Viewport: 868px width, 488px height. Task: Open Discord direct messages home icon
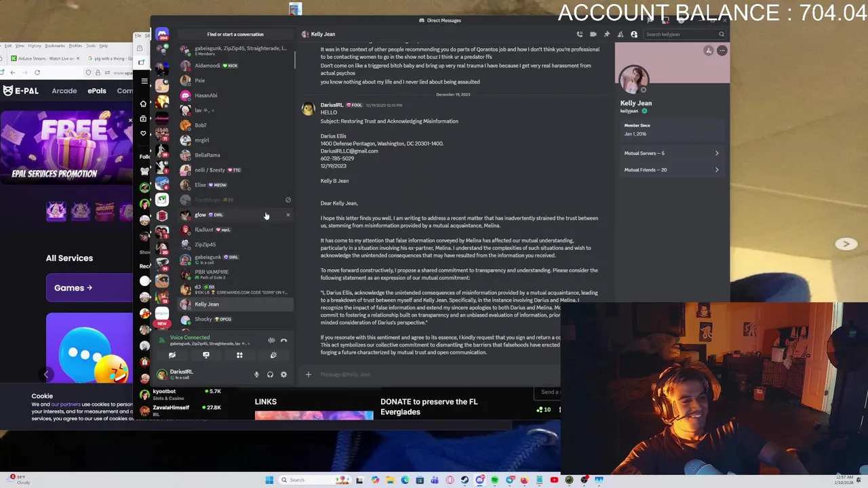point(162,34)
